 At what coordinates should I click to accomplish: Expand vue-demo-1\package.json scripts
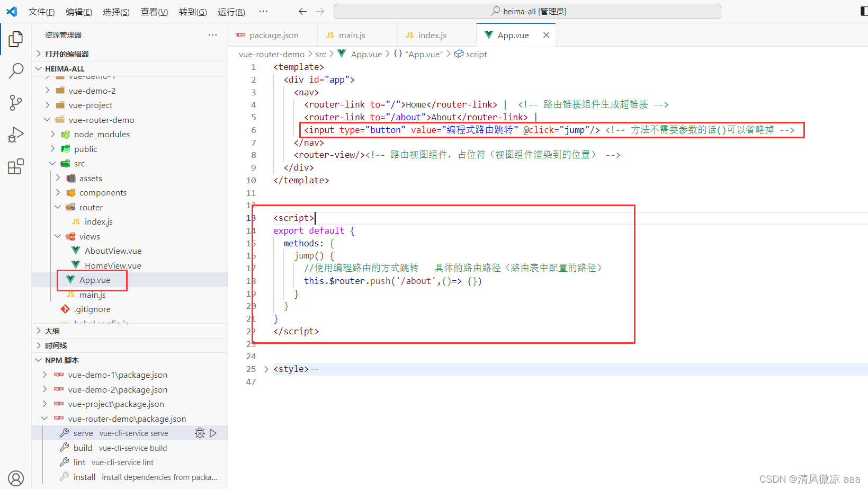[130, 375]
